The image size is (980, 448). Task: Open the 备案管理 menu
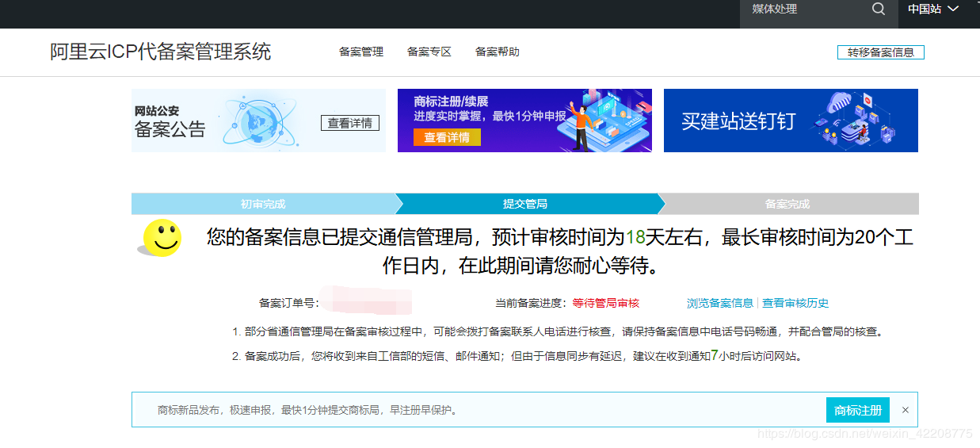coord(361,52)
